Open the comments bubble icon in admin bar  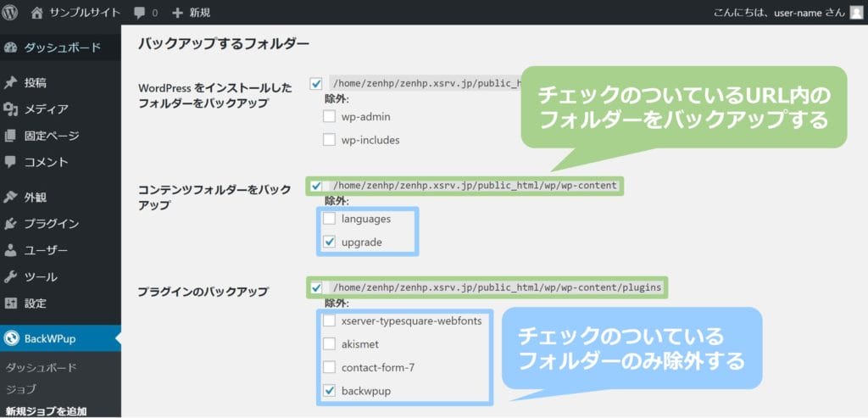[x=140, y=13]
